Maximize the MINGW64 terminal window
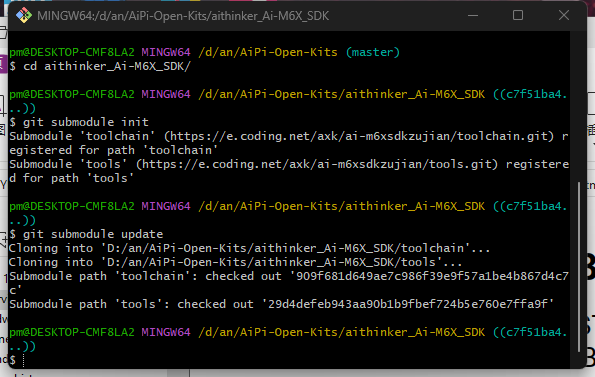 coord(518,15)
